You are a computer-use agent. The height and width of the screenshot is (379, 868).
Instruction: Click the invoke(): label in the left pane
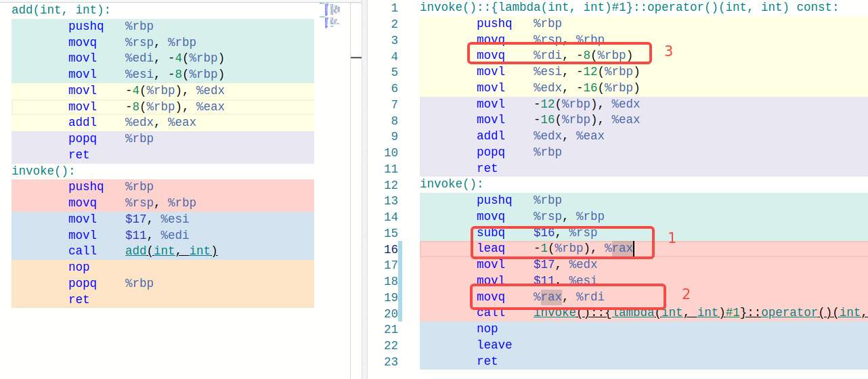[x=43, y=171]
